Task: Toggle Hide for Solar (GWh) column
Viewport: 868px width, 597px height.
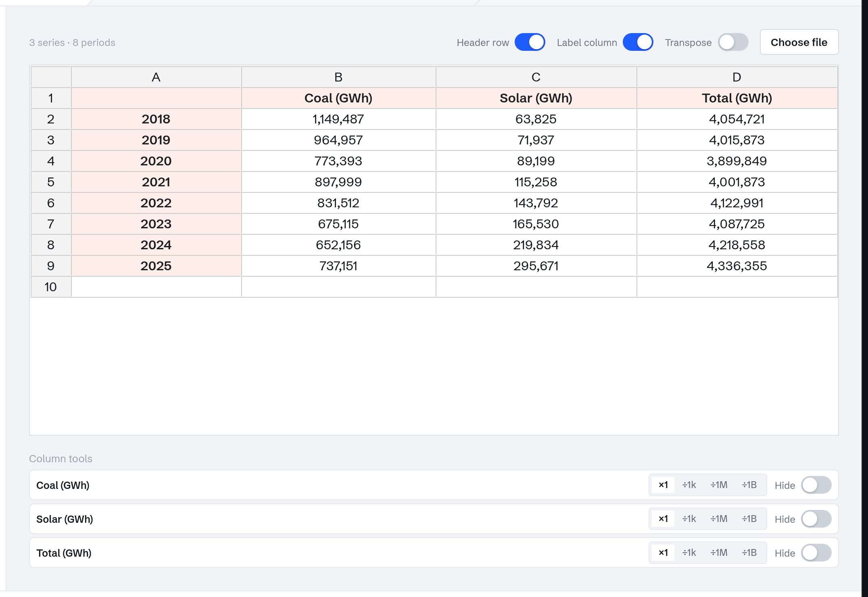Action: [816, 519]
